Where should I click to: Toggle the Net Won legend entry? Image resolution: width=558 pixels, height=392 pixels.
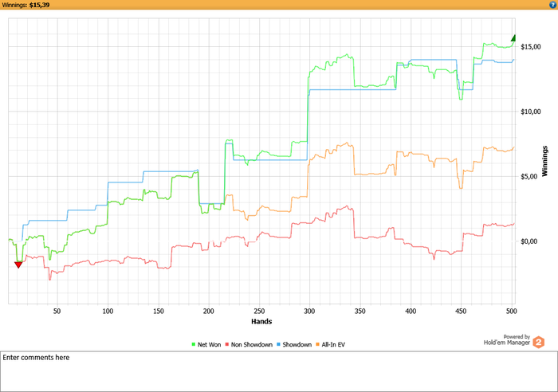tap(206, 344)
